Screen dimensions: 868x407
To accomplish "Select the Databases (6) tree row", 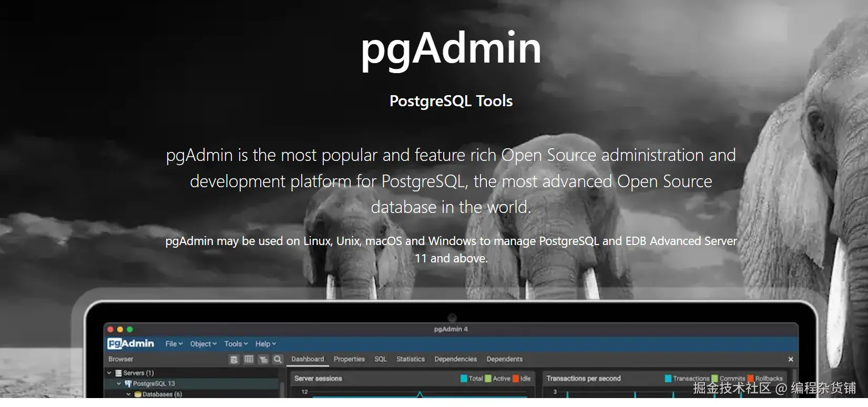I will pyautogui.click(x=192, y=394).
